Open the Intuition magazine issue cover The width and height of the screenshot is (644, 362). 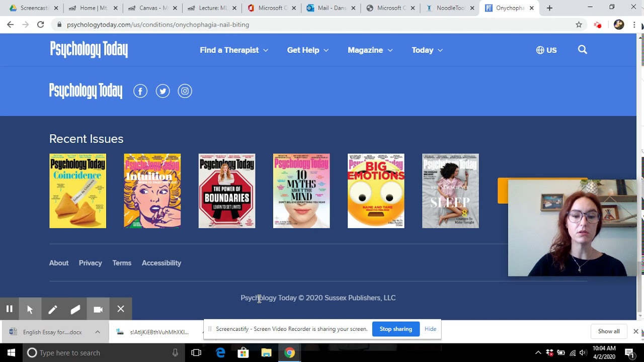coord(152,191)
